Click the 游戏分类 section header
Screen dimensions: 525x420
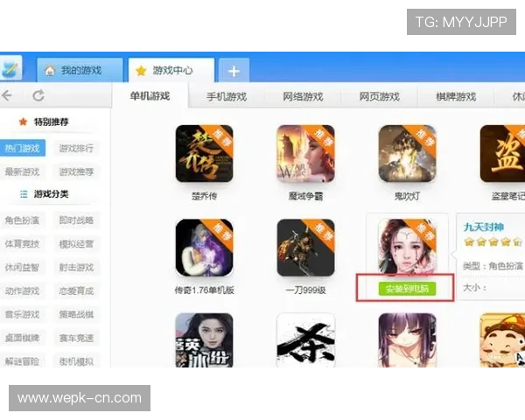51,194
